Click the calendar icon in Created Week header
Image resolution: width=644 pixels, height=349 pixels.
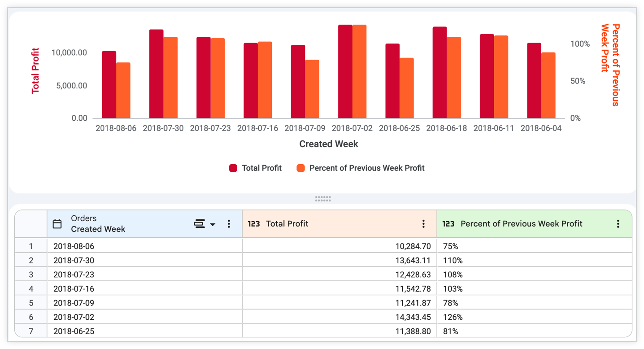pyautogui.click(x=57, y=224)
